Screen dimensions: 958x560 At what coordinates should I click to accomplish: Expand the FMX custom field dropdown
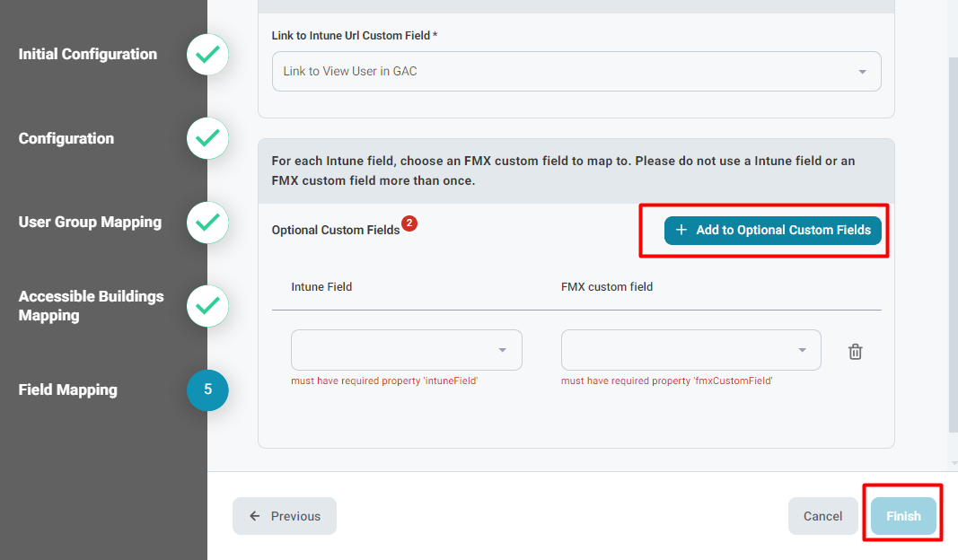(x=690, y=350)
